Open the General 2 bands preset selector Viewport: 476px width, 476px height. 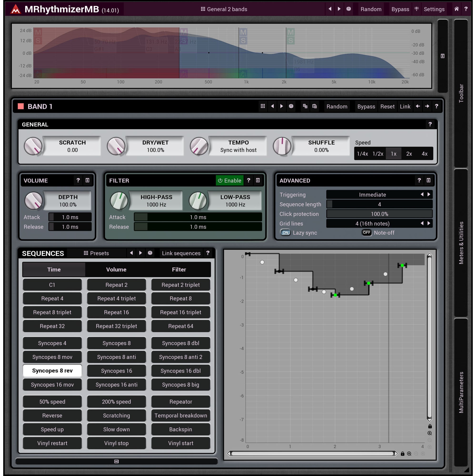tap(224, 9)
